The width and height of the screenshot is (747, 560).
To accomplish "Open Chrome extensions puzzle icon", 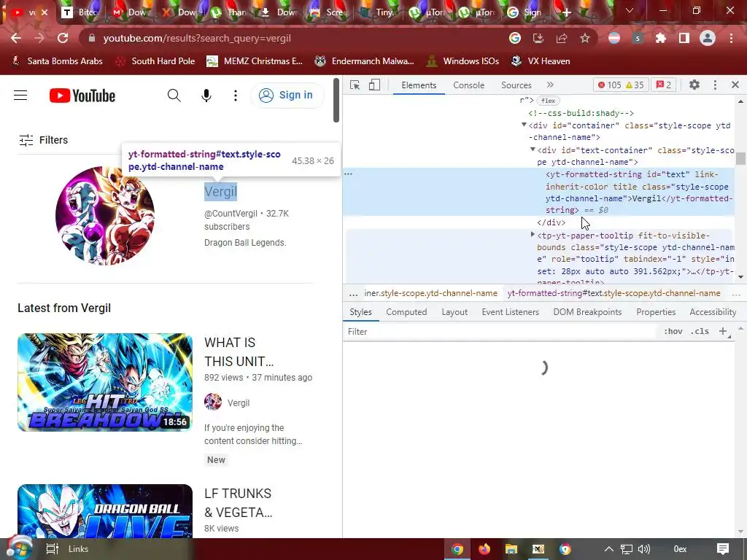I will point(660,38).
